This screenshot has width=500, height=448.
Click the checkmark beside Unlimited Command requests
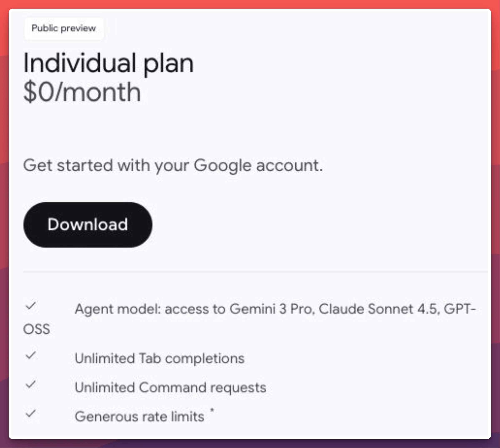31,384
